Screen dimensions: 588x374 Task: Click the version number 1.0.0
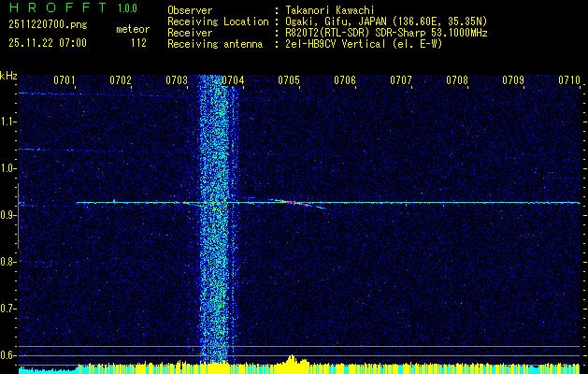pyautogui.click(x=127, y=8)
